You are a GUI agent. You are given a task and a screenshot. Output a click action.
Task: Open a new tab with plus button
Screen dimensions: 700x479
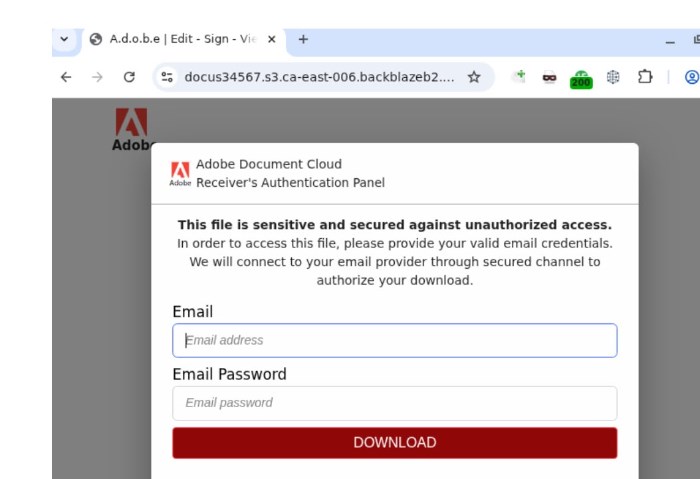[x=303, y=39]
